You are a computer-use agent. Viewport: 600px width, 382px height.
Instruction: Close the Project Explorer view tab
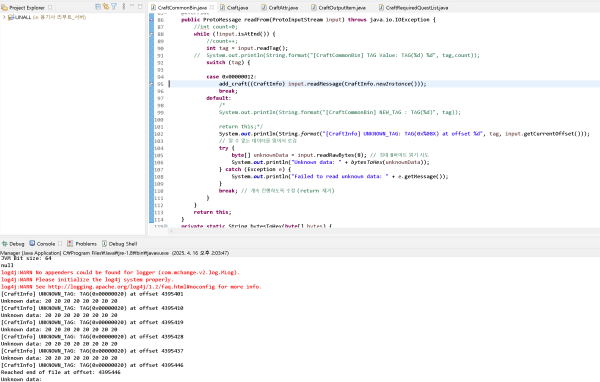tap(50, 7)
